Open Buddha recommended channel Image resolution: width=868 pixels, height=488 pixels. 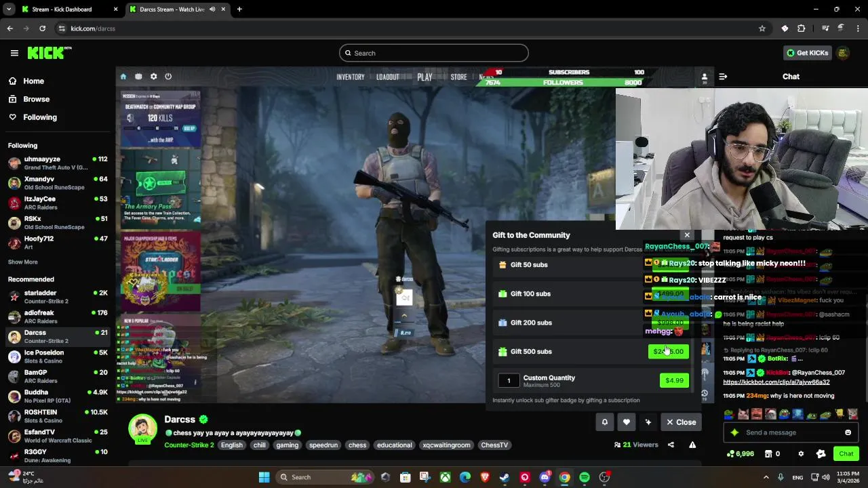pos(58,396)
